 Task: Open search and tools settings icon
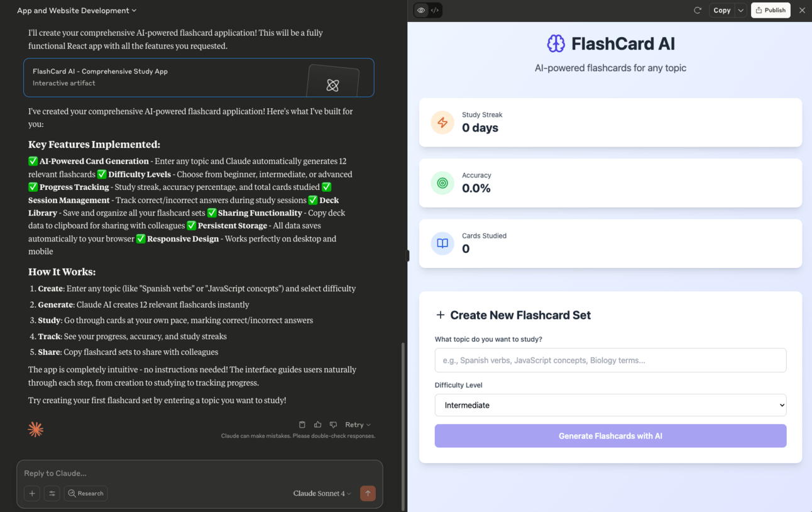(52, 493)
